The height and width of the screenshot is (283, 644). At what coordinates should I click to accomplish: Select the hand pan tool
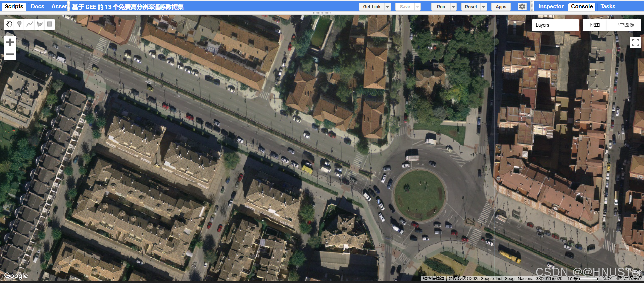coord(9,24)
